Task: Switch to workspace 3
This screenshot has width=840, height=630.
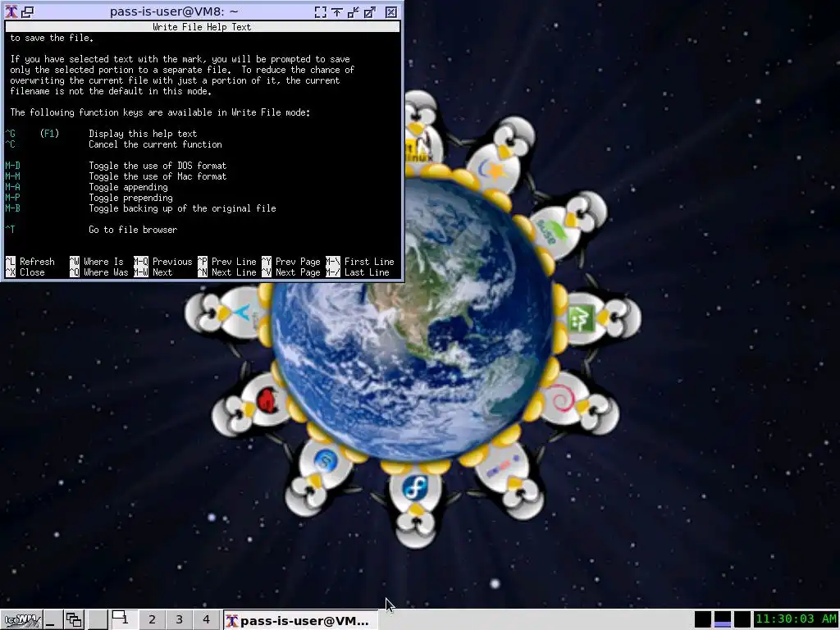Action: click(x=179, y=620)
